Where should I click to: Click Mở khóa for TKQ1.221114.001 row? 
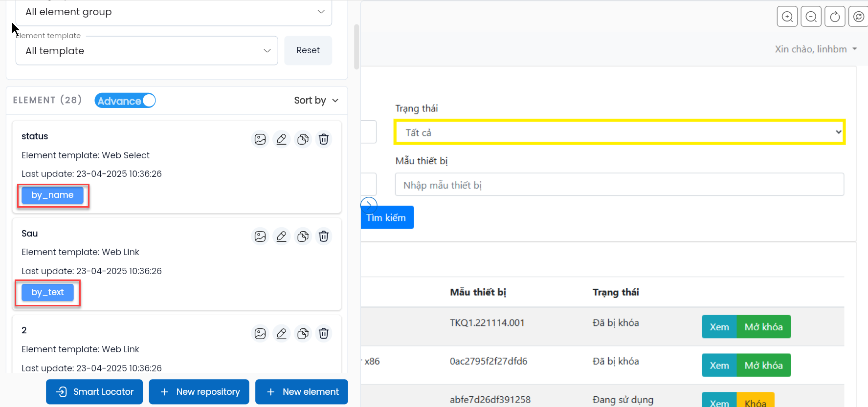pyautogui.click(x=764, y=327)
